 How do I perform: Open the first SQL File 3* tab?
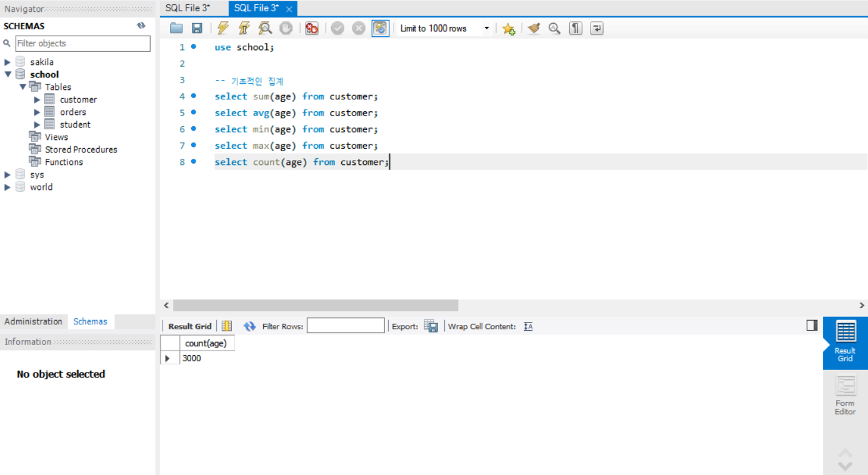[187, 8]
